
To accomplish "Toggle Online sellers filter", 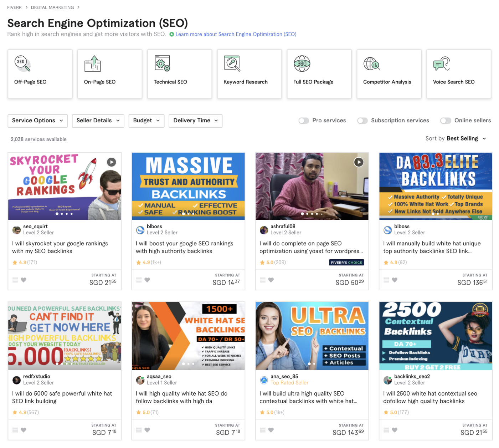I will click(x=446, y=121).
